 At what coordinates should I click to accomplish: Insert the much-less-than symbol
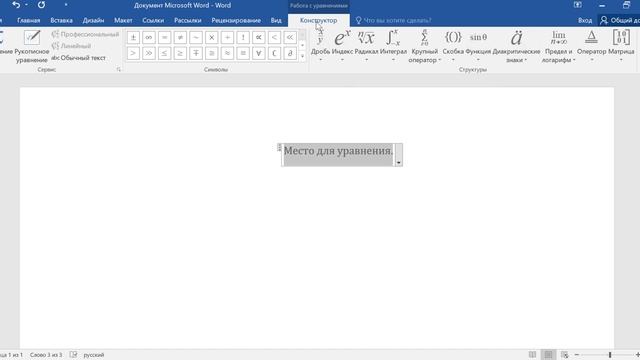click(290, 38)
